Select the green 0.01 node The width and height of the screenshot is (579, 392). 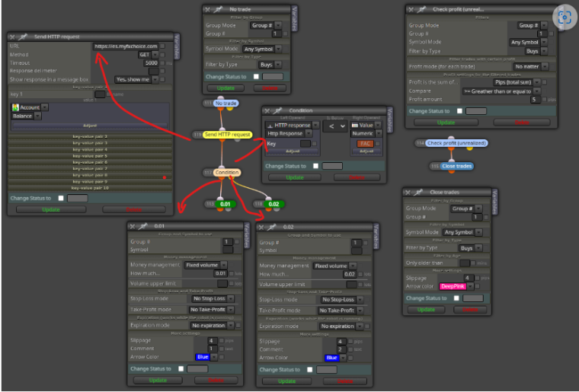pyautogui.click(x=225, y=204)
